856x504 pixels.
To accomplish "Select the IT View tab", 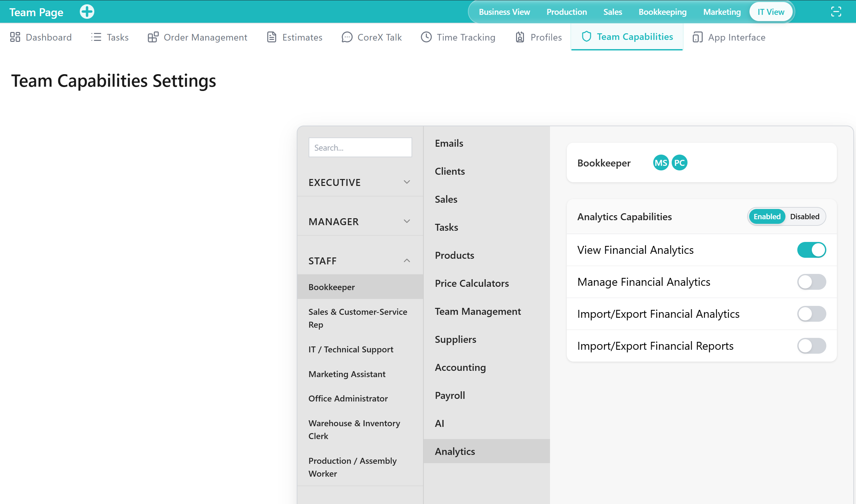I will point(771,12).
